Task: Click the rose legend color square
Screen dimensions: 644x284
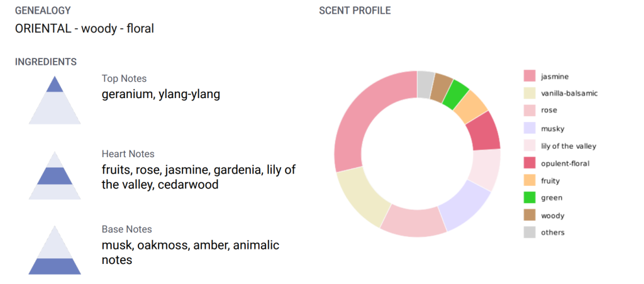Action: pos(530,111)
